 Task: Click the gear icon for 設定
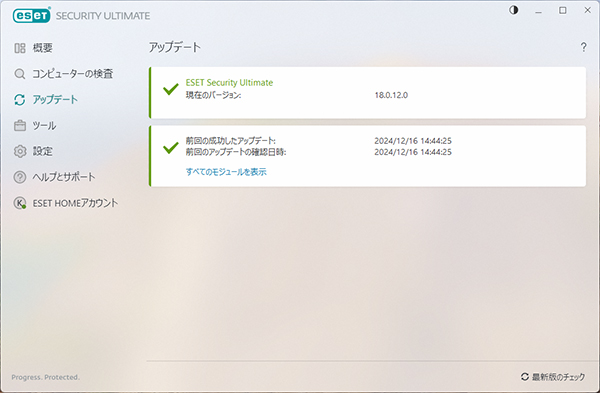tap(20, 152)
